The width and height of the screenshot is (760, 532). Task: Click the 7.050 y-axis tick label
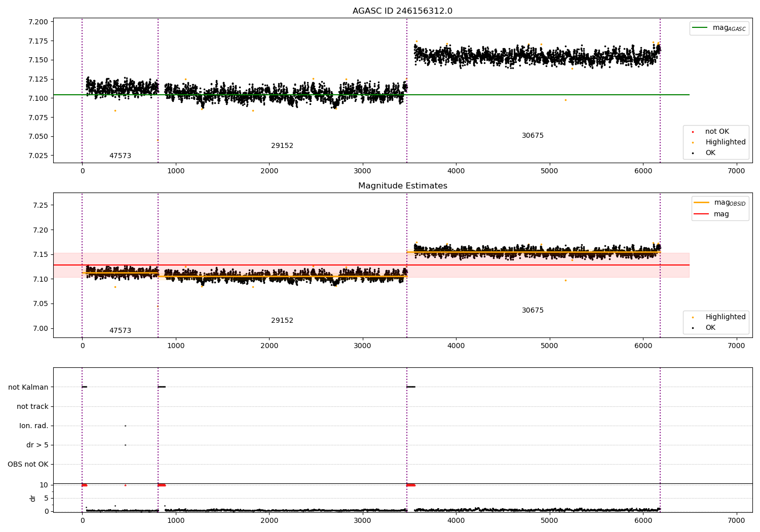[38, 136]
